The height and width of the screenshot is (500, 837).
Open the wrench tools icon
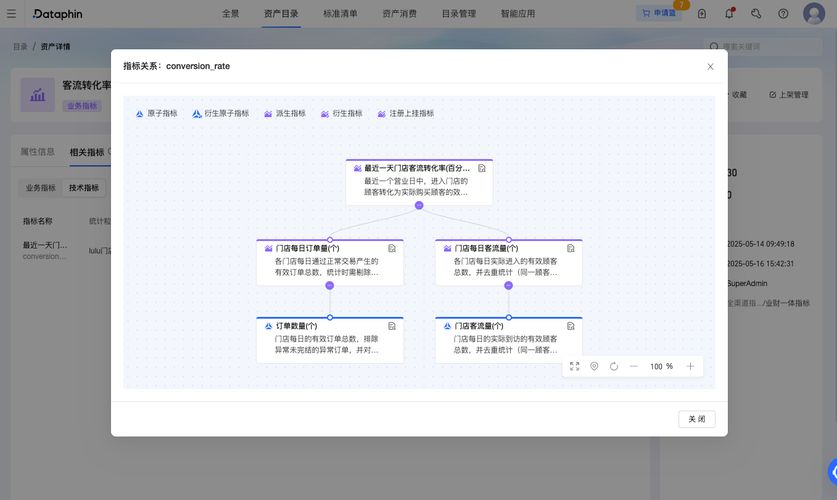click(x=756, y=14)
